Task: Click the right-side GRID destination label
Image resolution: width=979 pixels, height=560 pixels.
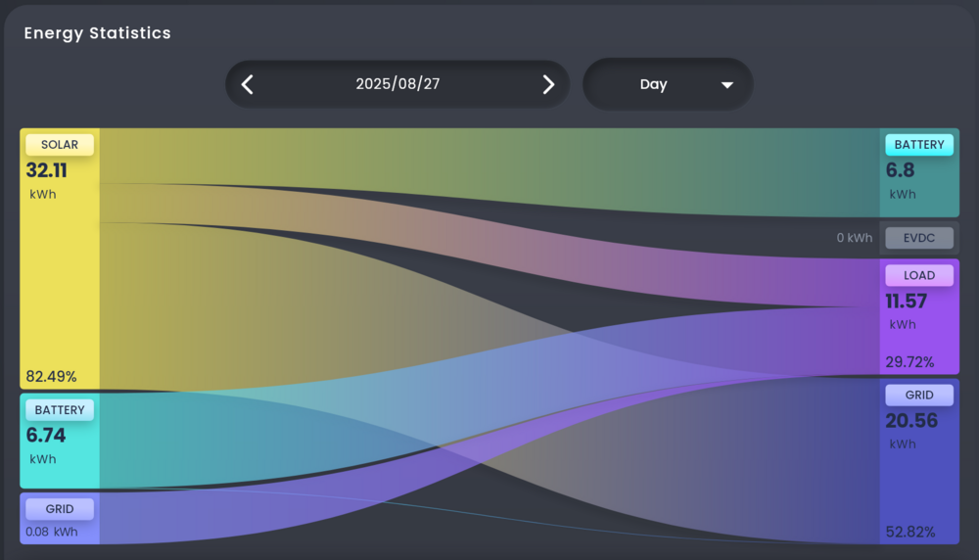Action: click(919, 396)
